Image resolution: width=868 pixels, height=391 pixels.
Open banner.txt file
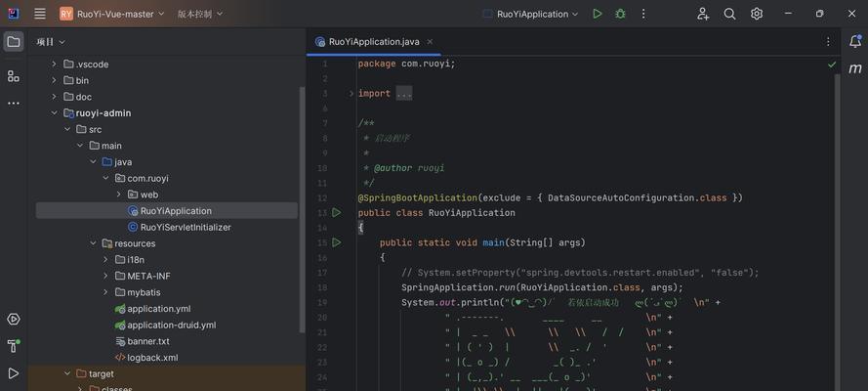click(x=143, y=341)
